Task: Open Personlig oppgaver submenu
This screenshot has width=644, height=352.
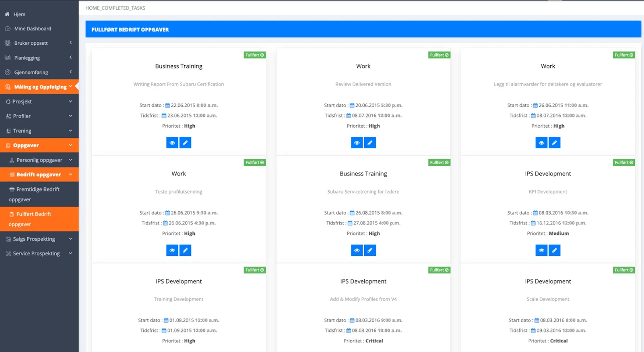Action: coord(39,160)
